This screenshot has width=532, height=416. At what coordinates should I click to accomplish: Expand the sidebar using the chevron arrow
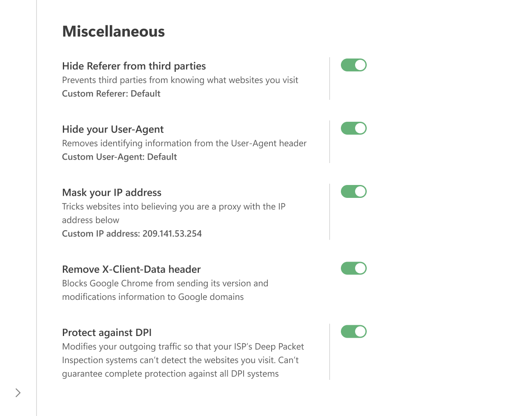(18, 393)
